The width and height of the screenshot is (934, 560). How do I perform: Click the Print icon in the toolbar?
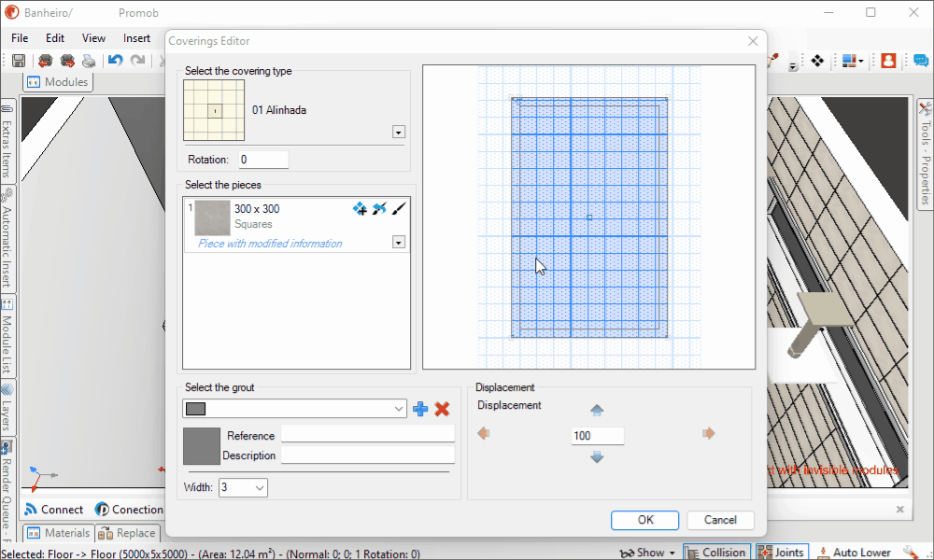tap(89, 61)
